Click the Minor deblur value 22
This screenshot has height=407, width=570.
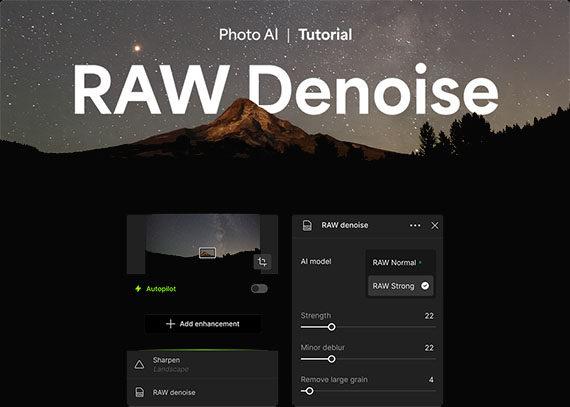coord(429,348)
